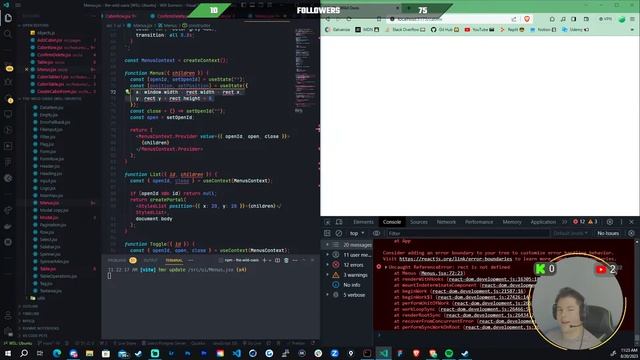Toggle the DevTools device toolbar icon

point(339,222)
